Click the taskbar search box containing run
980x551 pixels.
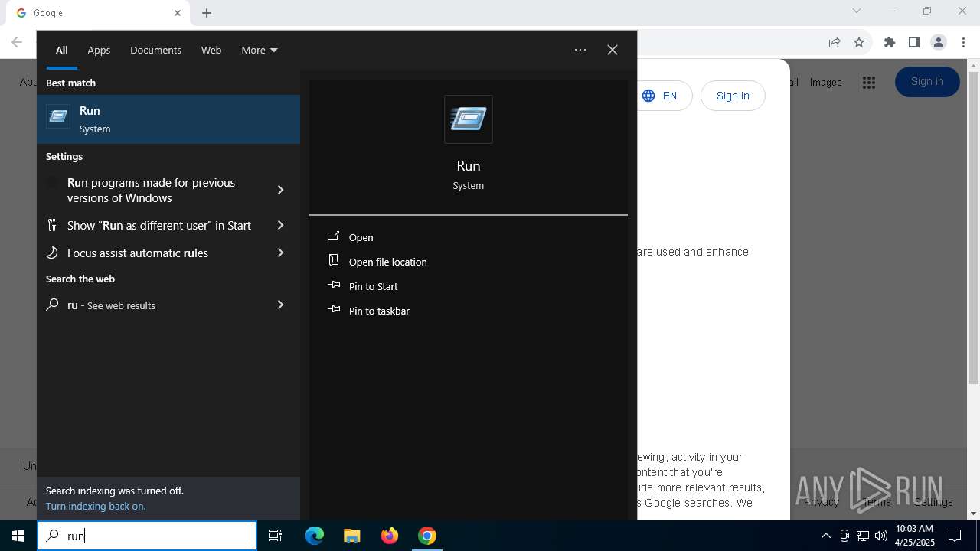[x=147, y=536]
